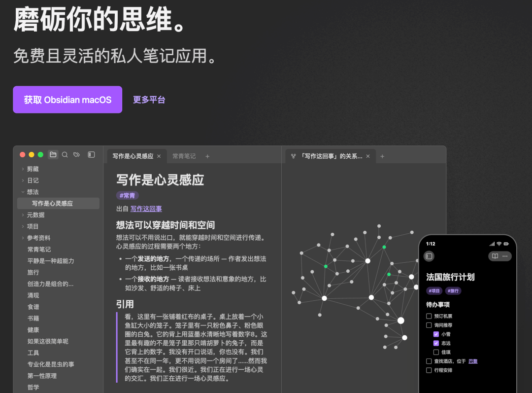Select the file explorer folder icon
The width and height of the screenshot is (532, 393).
[x=53, y=154]
